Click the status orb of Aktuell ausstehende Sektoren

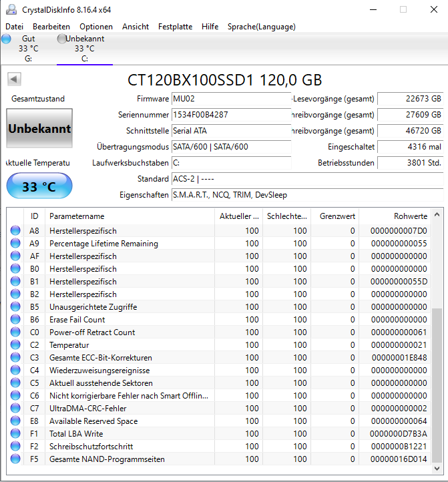[x=15, y=383]
